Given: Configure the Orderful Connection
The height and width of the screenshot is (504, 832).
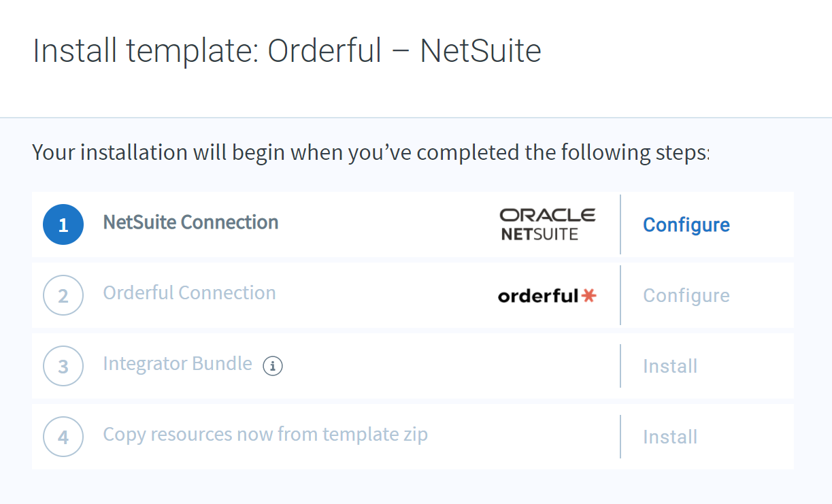Looking at the screenshot, I should 686,295.
